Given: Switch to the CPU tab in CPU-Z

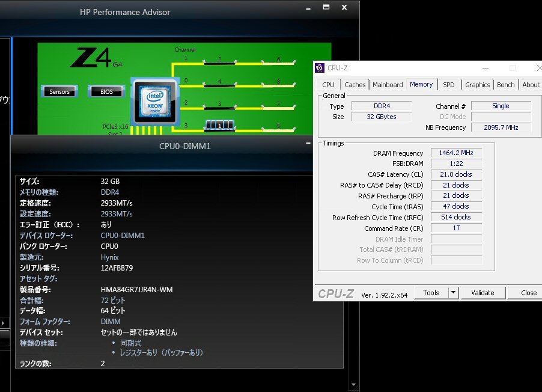Looking at the screenshot, I should click(x=328, y=85).
